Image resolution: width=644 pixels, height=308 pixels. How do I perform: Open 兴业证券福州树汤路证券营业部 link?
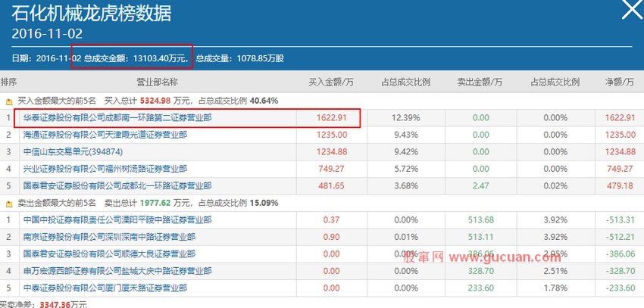point(105,169)
